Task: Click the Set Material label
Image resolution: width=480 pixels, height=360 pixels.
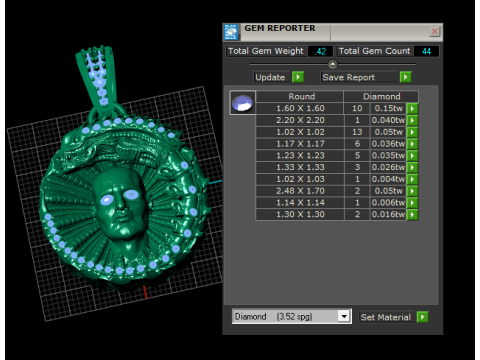Action: pos(386,317)
